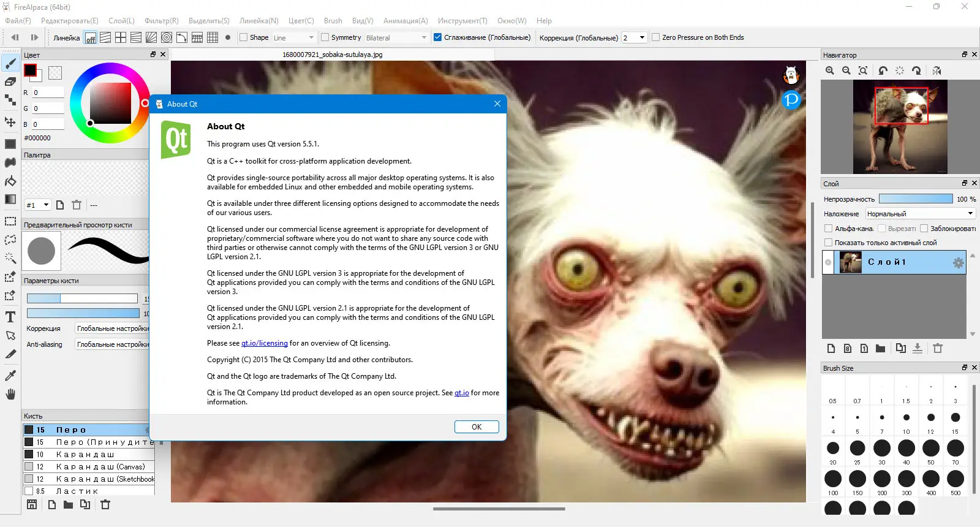
Task: Delete layer with the Layer panel trash icon
Action: point(938,348)
